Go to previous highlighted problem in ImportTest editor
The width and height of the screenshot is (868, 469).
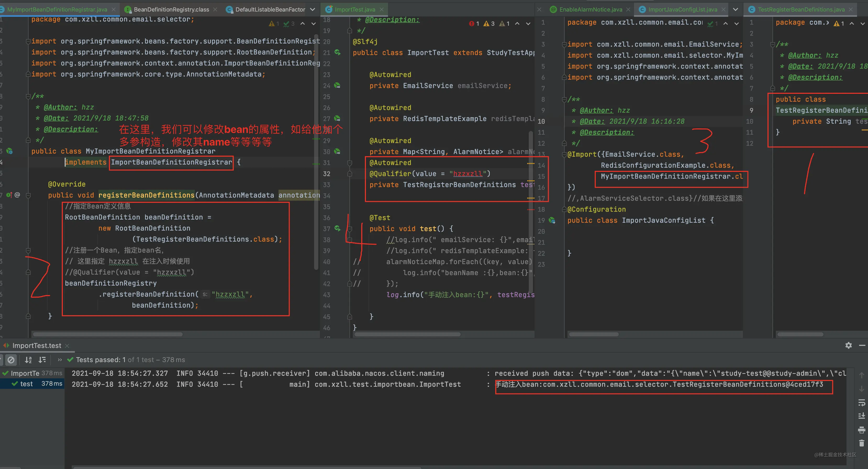(517, 23)
